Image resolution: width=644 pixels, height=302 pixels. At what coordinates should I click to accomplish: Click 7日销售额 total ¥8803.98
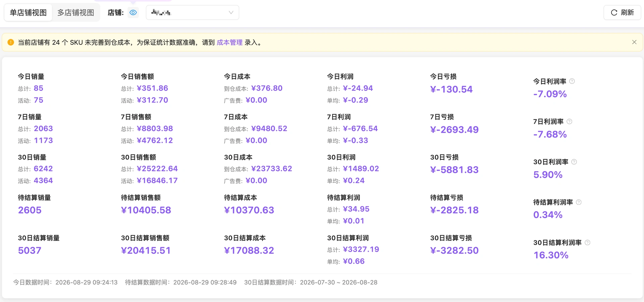coord(155,129)
